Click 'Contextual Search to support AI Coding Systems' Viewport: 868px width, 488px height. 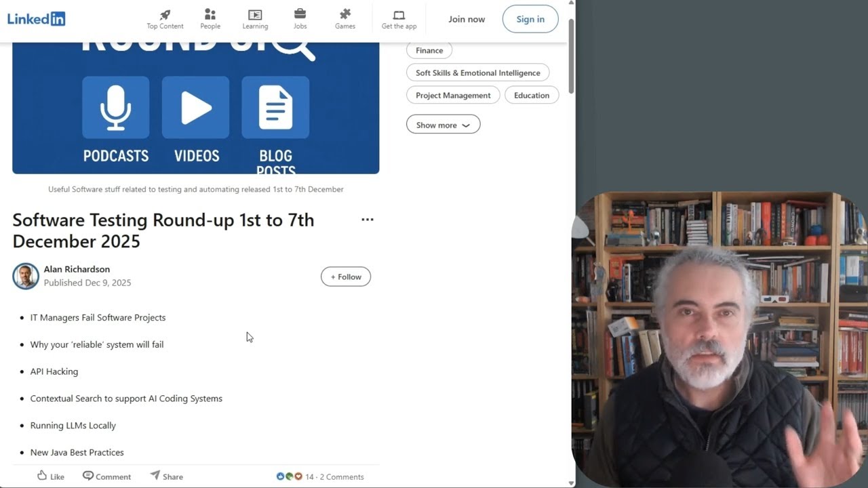coord(126,399)
